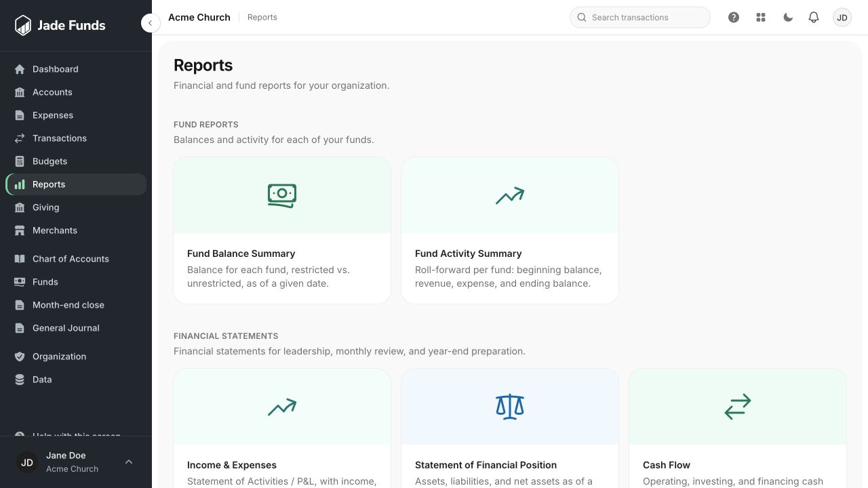Click the Funds money icon in sidebar

click(20, 282)
